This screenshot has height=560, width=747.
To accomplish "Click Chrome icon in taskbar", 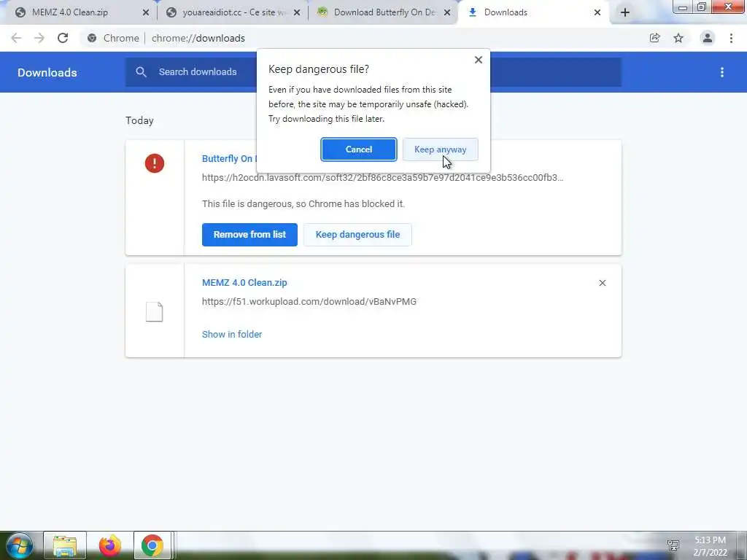I will click(152, 545).
